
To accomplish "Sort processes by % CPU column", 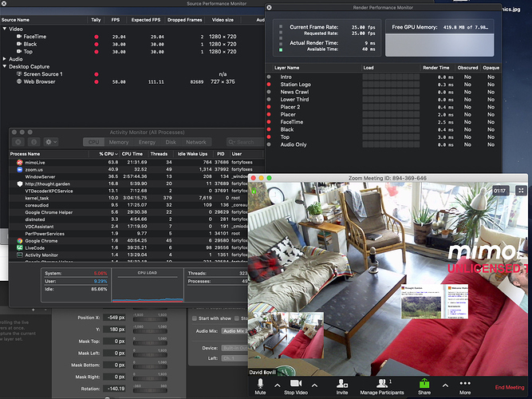I will click(108, 154).
